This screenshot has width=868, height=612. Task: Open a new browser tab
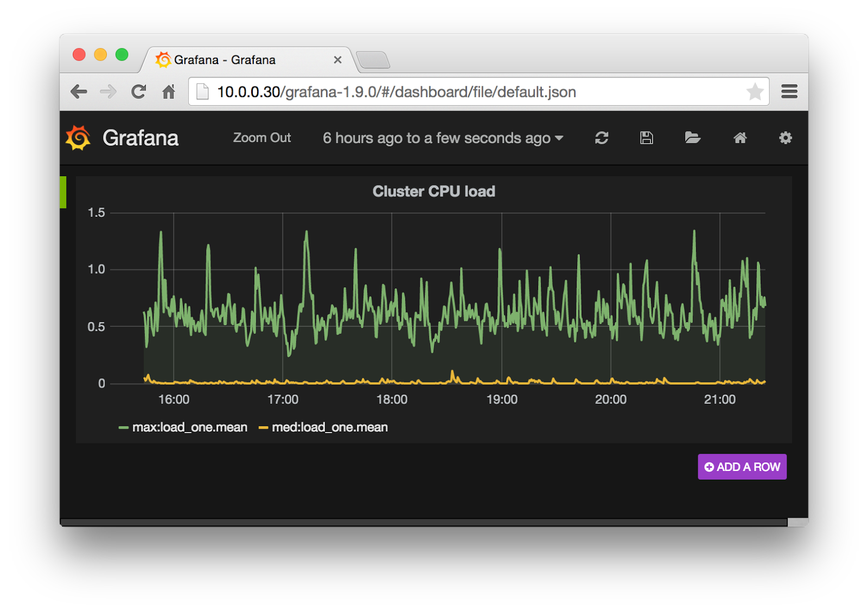click(373, 60)
